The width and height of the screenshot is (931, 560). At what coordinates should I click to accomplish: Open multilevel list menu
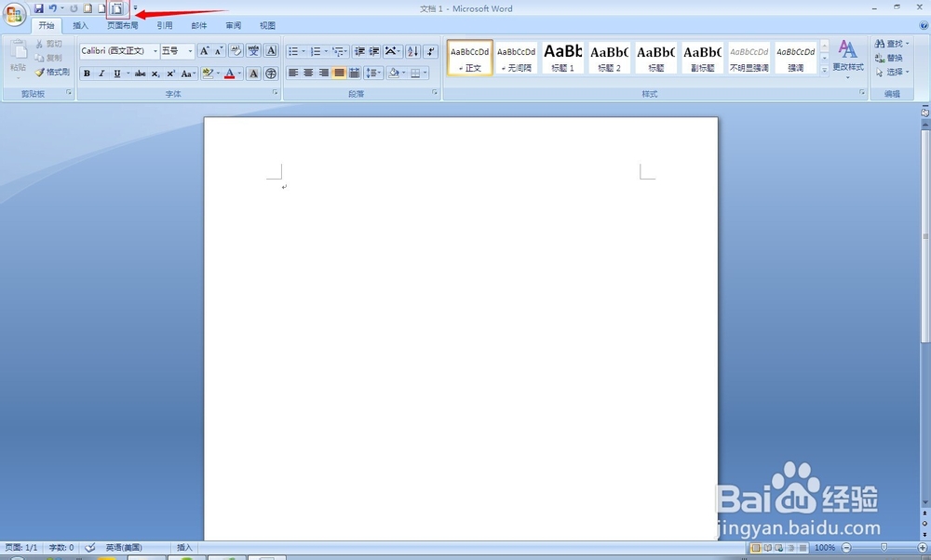340,51
